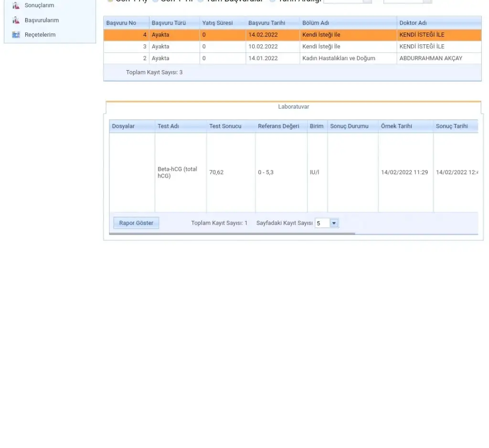Image resolution: width=489 pixels, height=448 pixels.
Task: Click the Referans Değeri column header
Action: (278, 126)
